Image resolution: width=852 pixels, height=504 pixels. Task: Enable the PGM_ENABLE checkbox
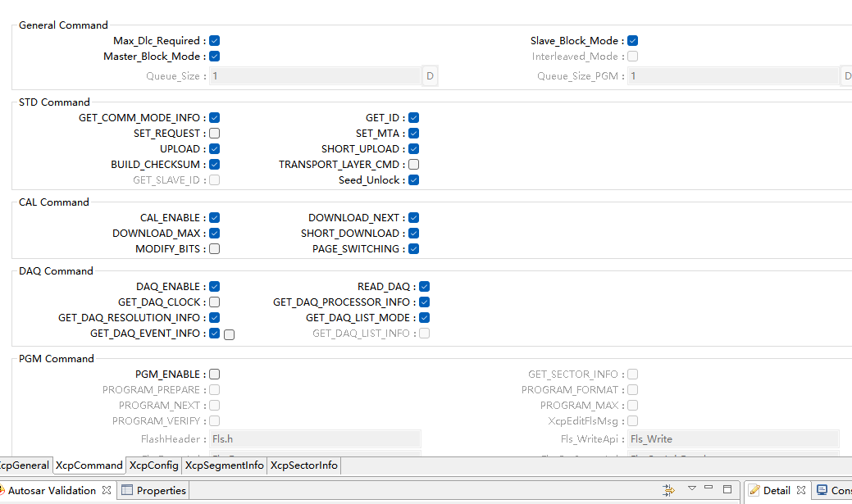[x=214, y=375]
